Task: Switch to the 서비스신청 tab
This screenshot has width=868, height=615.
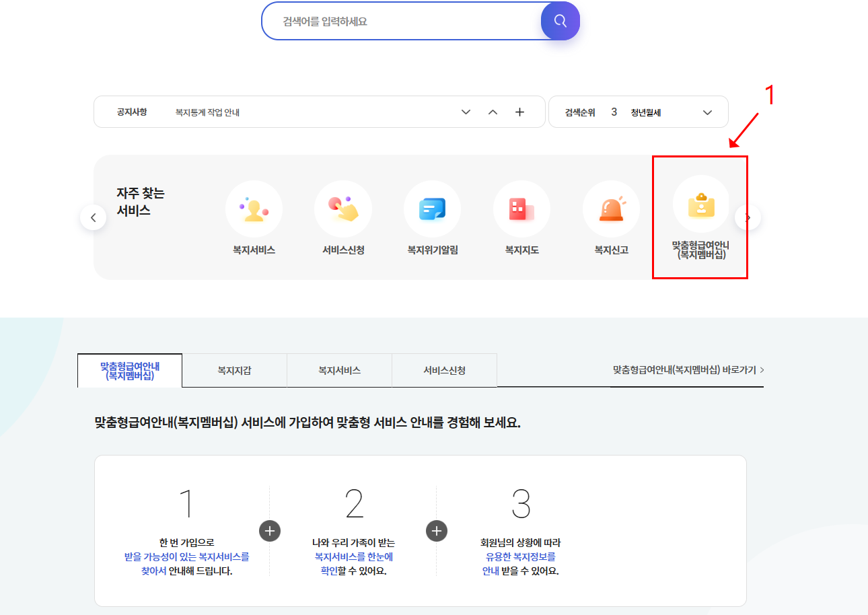Action: 444,371
